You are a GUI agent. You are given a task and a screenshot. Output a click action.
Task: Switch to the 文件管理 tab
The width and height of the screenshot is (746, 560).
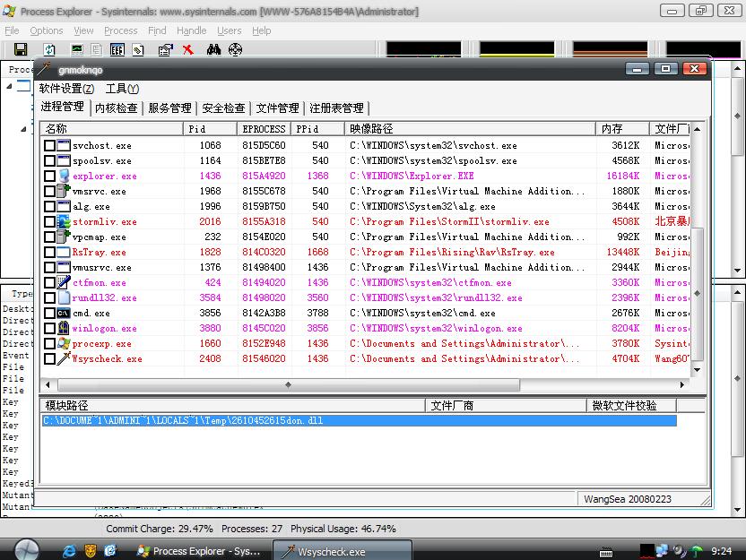[x=277, y=108]
